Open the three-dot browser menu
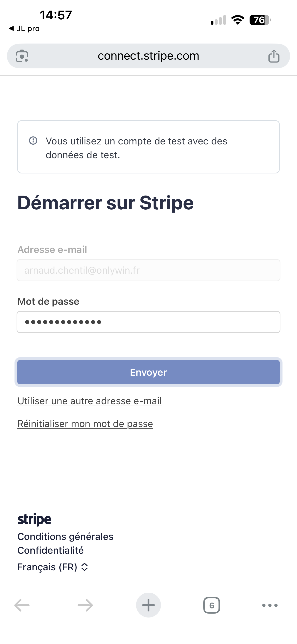Viewport: 297px width, 644px height. pyautogui.click(x=270, y=605)
